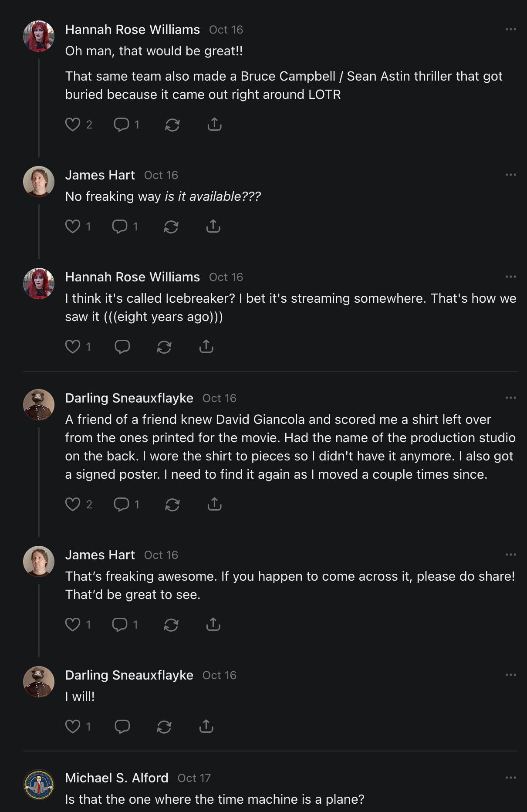Restack James Hart's 'That's freaking awesome' comment

171,625
